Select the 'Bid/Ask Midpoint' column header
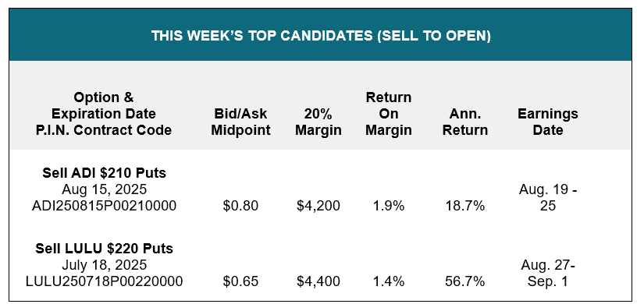Screen dimensions: 644x304 point(240,122)
